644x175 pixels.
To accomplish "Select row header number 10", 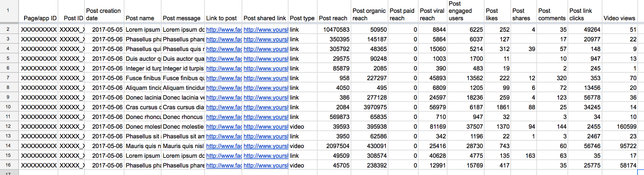I will click(8, 107).
